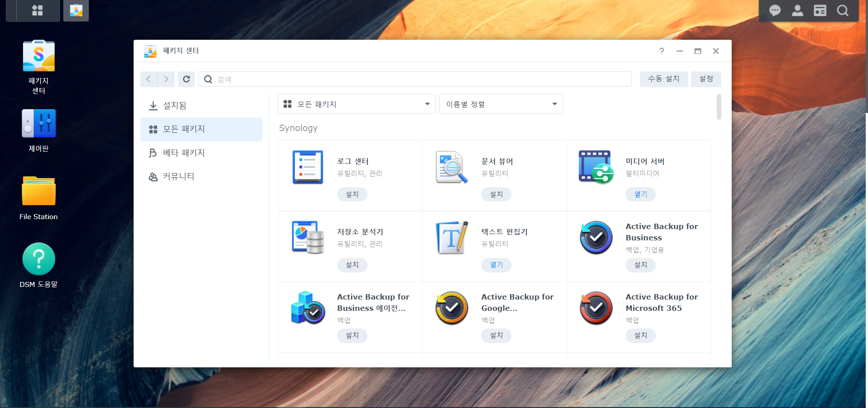The width and height of the screenshot is (868, 408).
Task: Open the DSM top-bar search icon
Action: point(843,10)
